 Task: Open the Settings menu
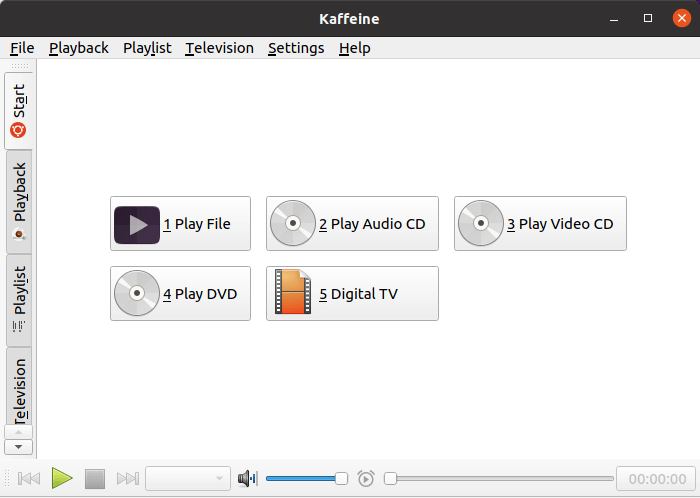point(296,48)
